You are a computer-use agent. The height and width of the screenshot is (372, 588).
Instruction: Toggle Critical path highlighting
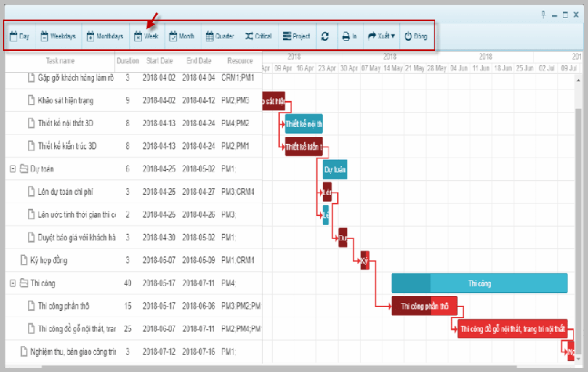pos(258,36)
